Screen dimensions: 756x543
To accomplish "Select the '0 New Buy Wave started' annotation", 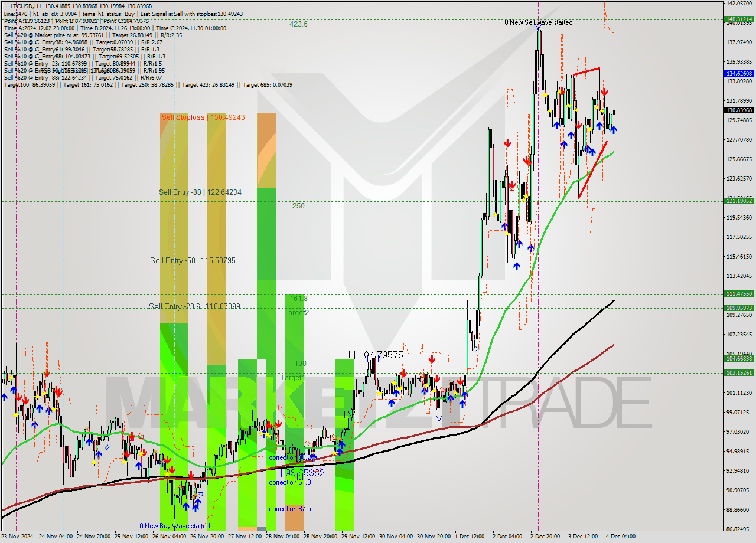I will (x=175, y=526).
